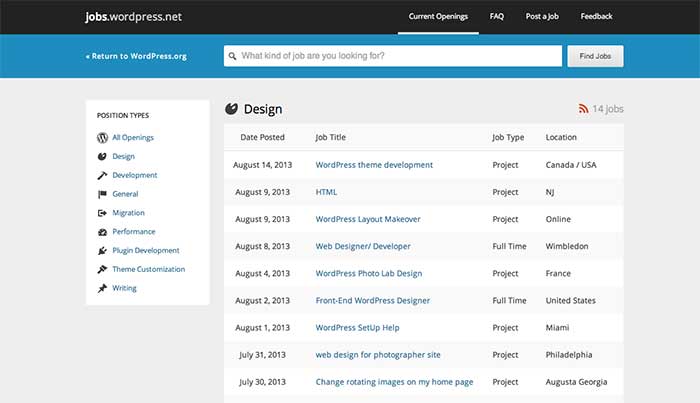Viewport: 700px width, 403px height.
Task: Click the POSITION TYPES sidebar heading
Action: (123, 116)
